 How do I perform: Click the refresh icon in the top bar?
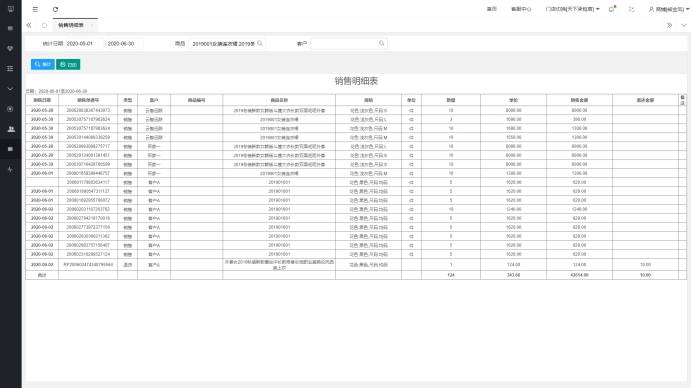55,9
